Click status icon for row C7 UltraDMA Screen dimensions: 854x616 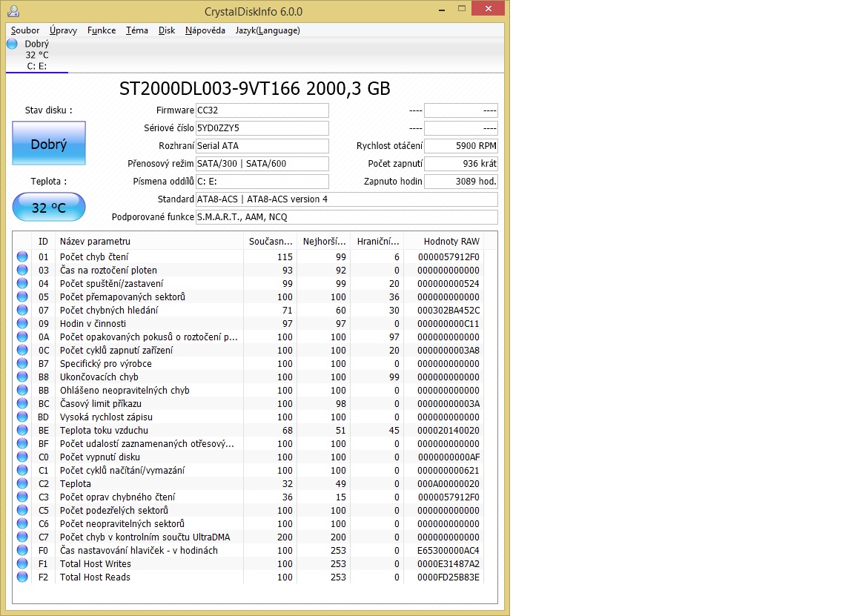click(x=22, y=537)
